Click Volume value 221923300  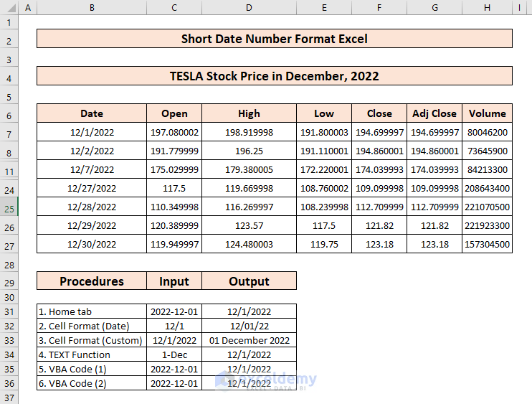(x=487, y=225)
